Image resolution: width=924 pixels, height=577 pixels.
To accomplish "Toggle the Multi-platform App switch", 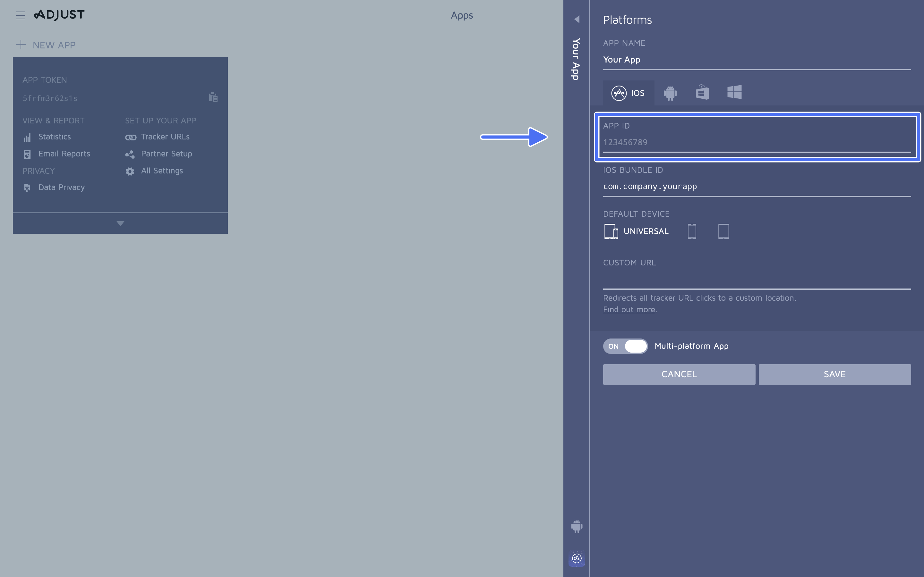I will click(x=625, y=346).
